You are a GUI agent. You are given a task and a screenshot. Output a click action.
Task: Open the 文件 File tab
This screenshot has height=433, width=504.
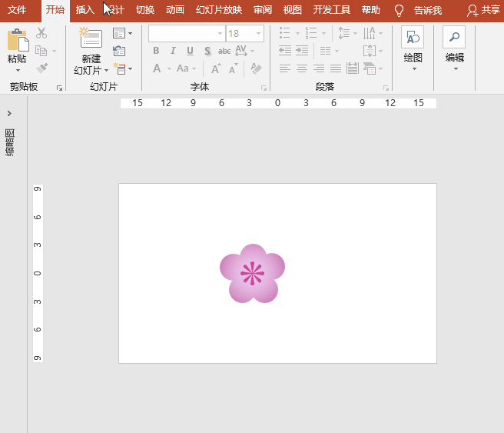click(17, 10)
